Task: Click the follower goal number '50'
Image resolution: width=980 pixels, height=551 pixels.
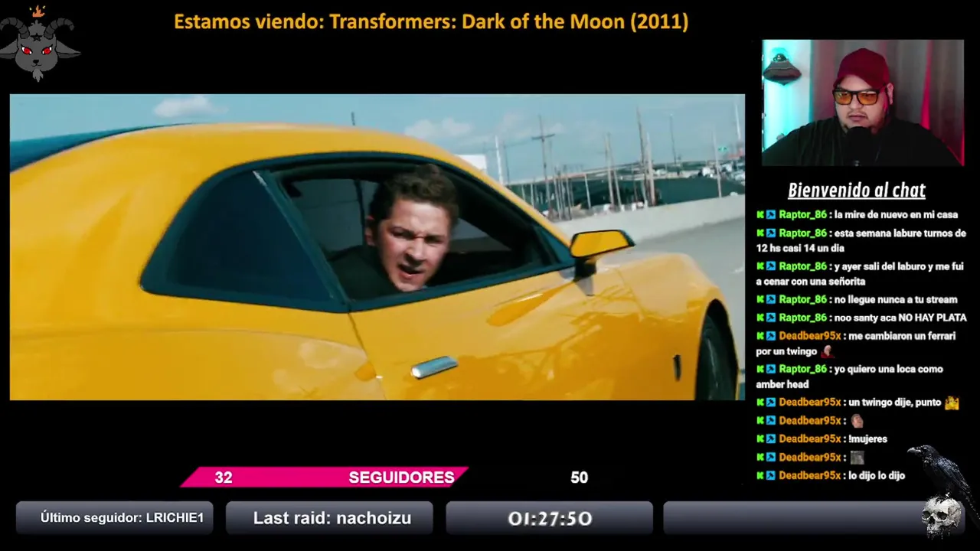Action: pos(579,478)
